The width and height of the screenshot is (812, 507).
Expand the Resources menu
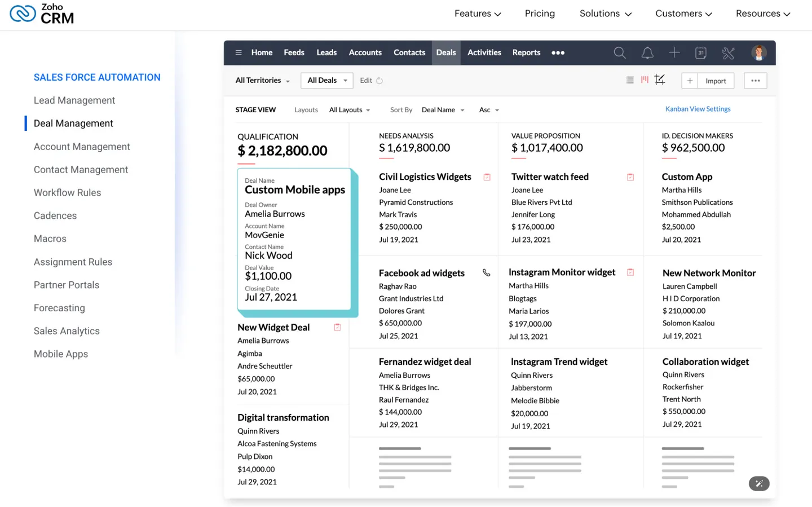pos(763,14)
